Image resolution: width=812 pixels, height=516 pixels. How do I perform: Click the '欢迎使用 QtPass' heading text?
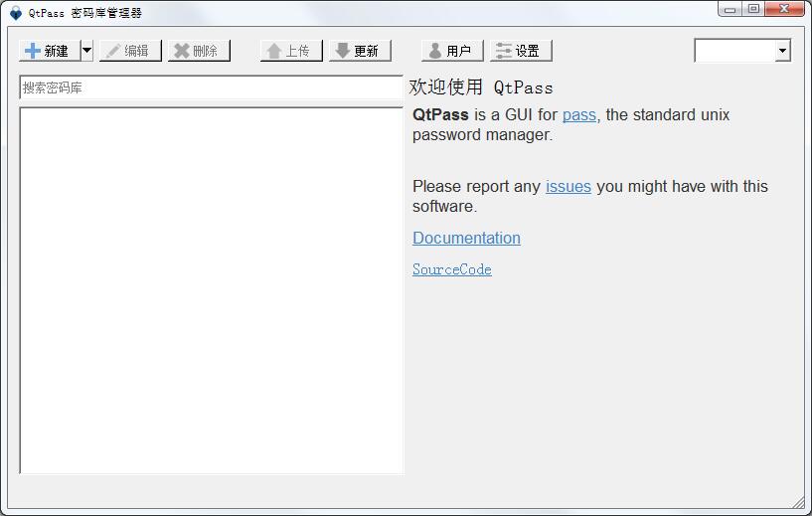[x=481, y=87]
